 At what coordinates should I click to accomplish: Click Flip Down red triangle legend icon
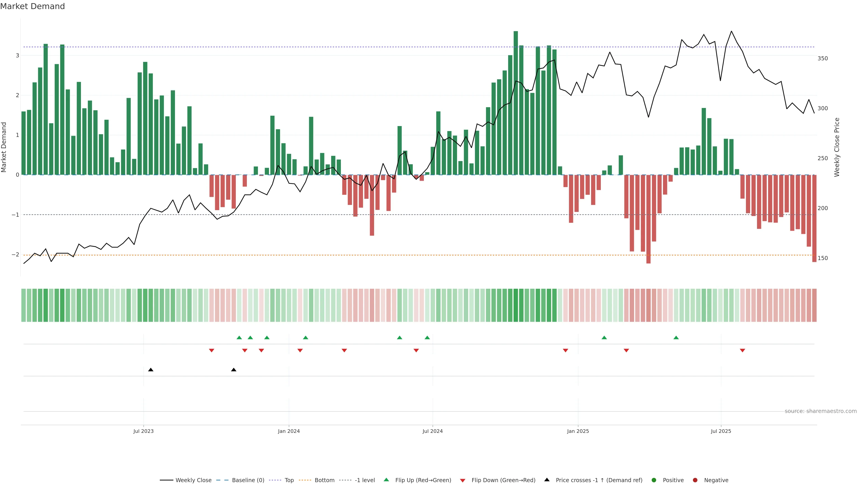(463, 480)
